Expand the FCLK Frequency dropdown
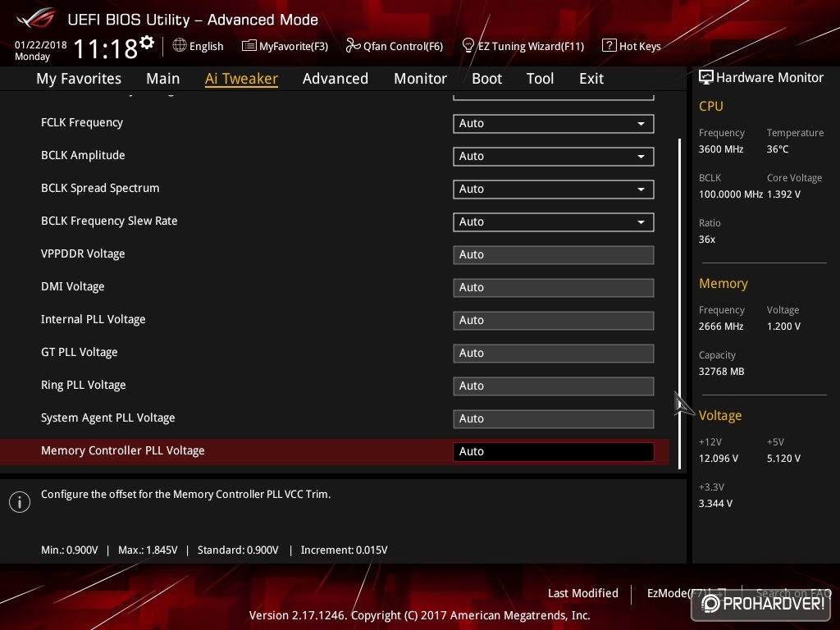The height and width of the screenshot is (630, 840). click(554, 124)
